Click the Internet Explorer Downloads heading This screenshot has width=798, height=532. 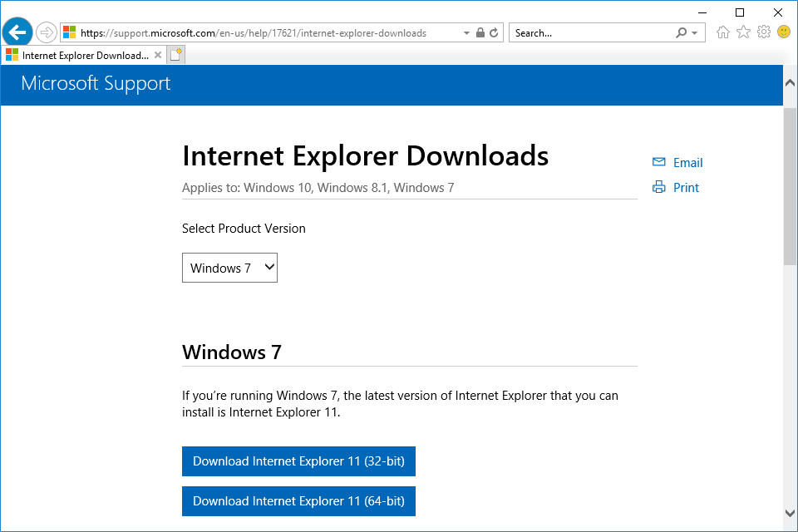(366, 155)
